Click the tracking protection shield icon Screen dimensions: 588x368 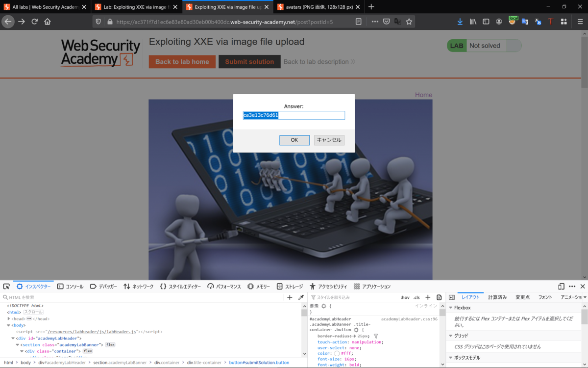coord(98,22)
